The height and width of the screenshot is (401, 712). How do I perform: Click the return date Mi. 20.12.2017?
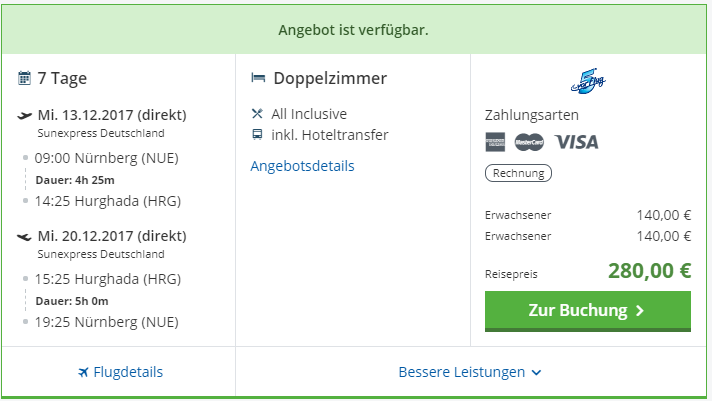[x=112, y=236]
